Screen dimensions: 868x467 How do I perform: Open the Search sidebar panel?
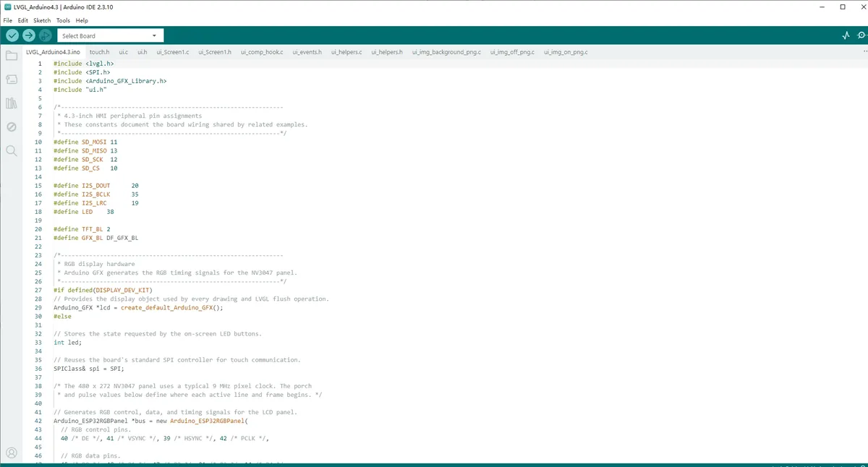[x=12, y=151]
